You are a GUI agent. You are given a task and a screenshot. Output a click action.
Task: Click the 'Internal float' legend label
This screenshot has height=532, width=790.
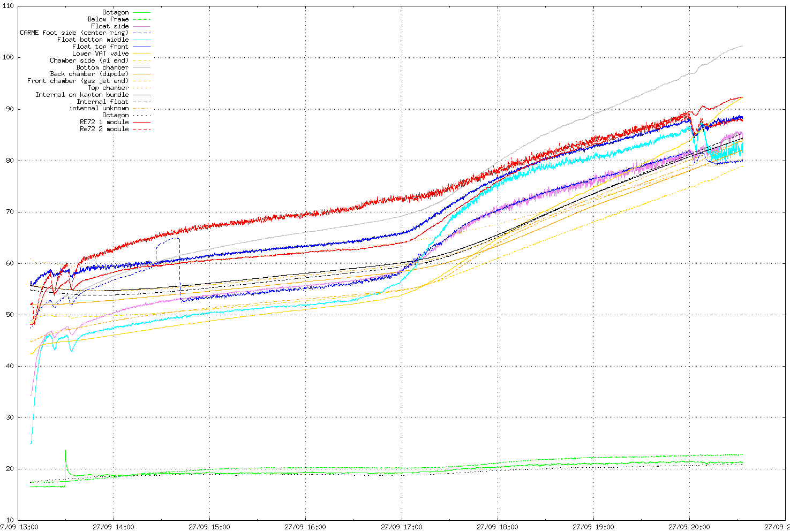click(102, 102)
